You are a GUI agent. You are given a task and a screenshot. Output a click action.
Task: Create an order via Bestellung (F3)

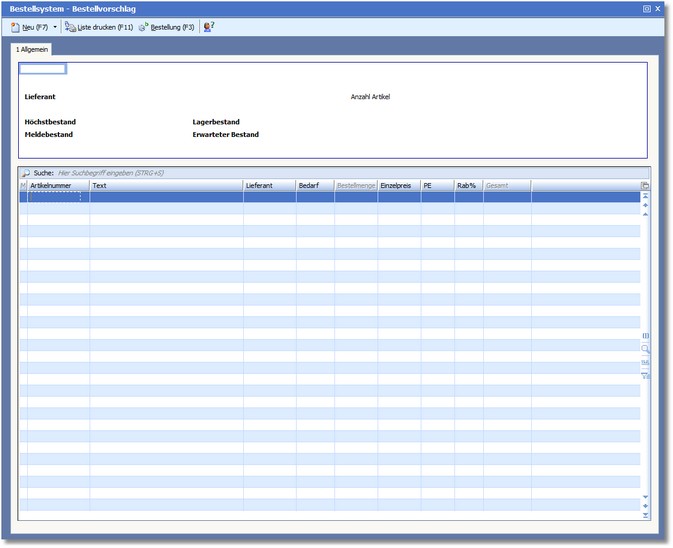coord(166,27)
